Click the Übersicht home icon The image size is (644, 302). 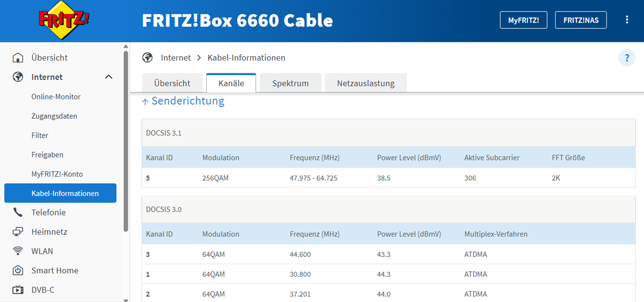click(18, 58)
